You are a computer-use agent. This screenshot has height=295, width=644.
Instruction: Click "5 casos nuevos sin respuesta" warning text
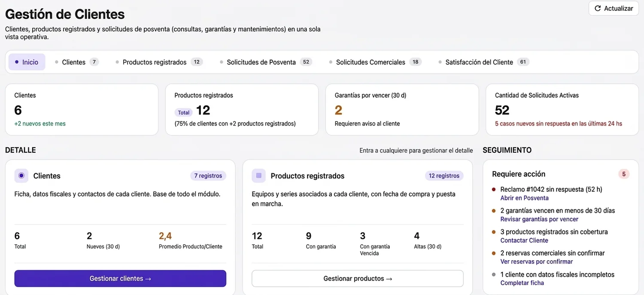point(558,123)
